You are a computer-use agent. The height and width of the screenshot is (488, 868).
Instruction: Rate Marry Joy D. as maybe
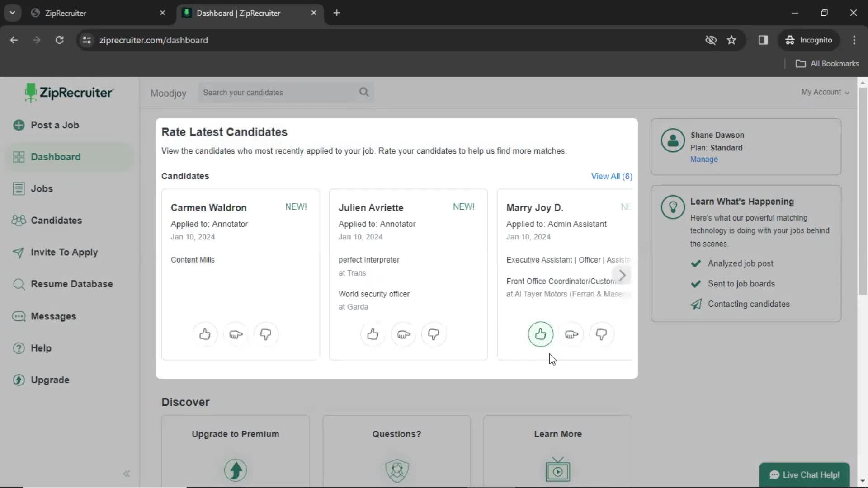tap(571, 334)
